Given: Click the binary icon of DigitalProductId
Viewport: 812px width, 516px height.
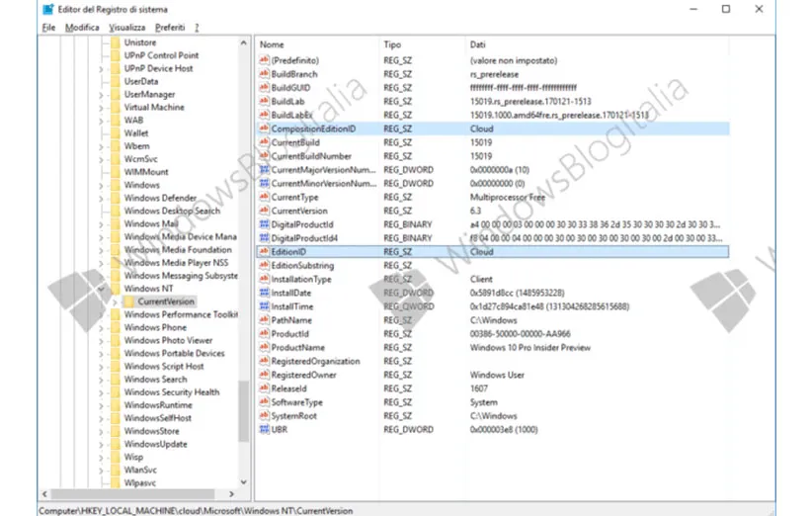Looking at the screenshot, I should point(264,224).
